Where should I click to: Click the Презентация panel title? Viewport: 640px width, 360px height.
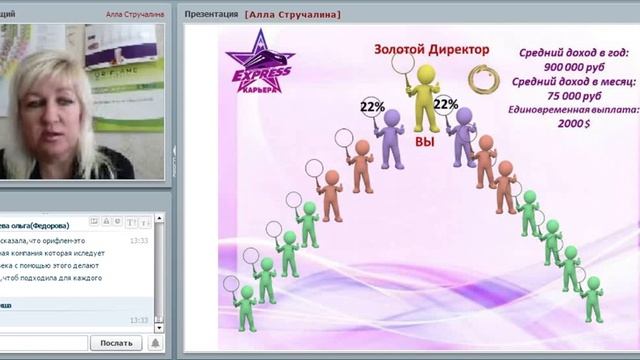211,14
